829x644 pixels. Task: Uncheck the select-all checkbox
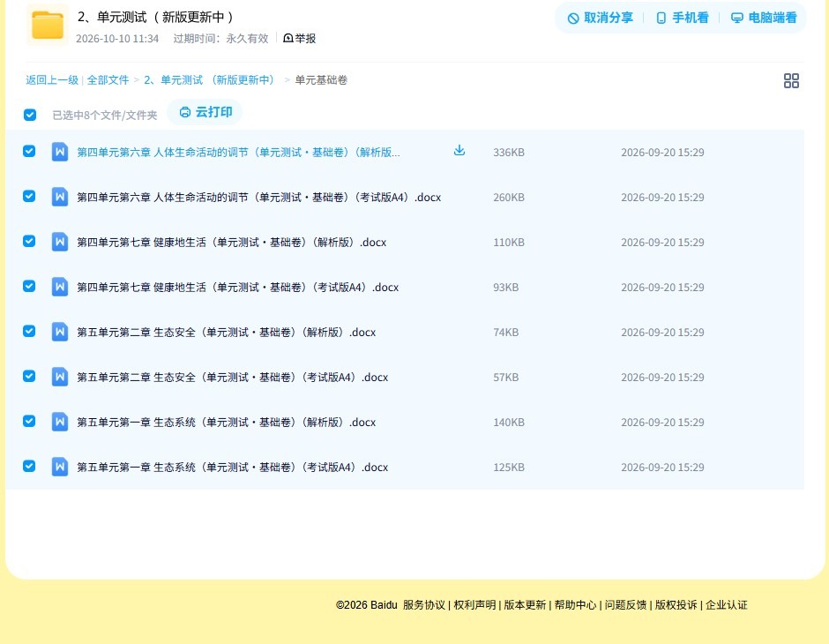tap(30, 115)
